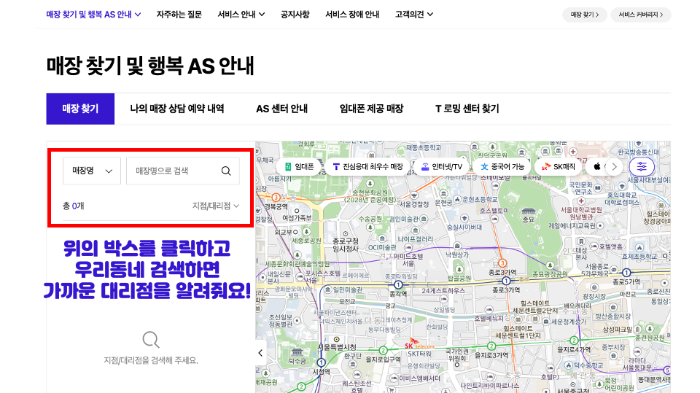The height and width of the screenshot is (393, 700).
Task: Click 종로3가역 line 1 subway marker
Action: (506, 281)
